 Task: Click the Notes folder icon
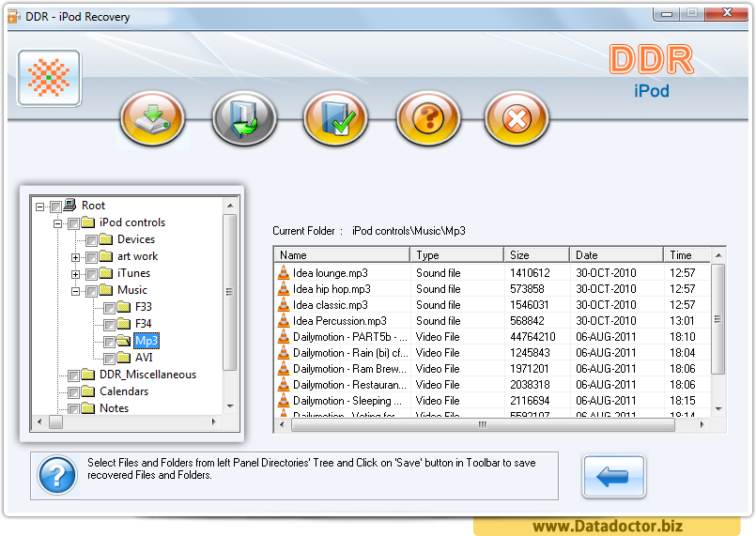87,407
